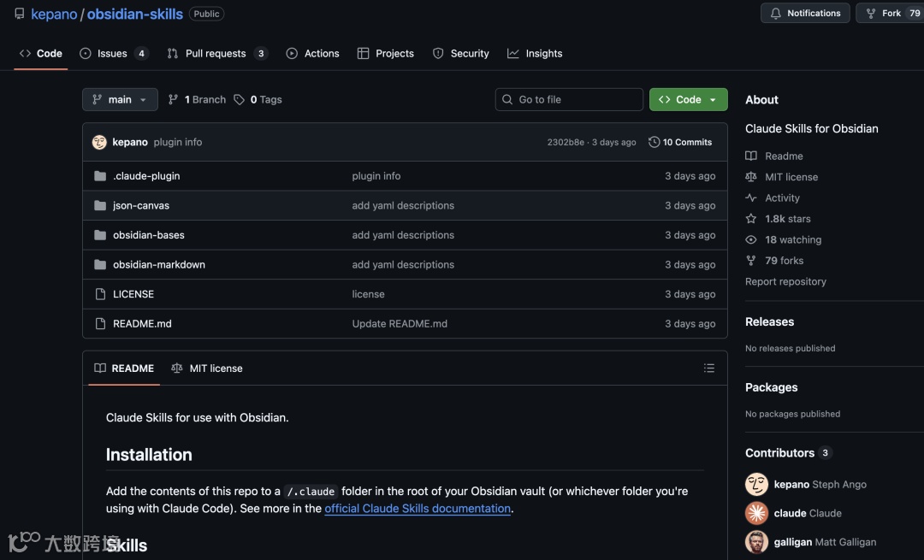The image size is (924, 560).
Task: Open official Claude Skills documentation link
Action: (x=418, y=509)
